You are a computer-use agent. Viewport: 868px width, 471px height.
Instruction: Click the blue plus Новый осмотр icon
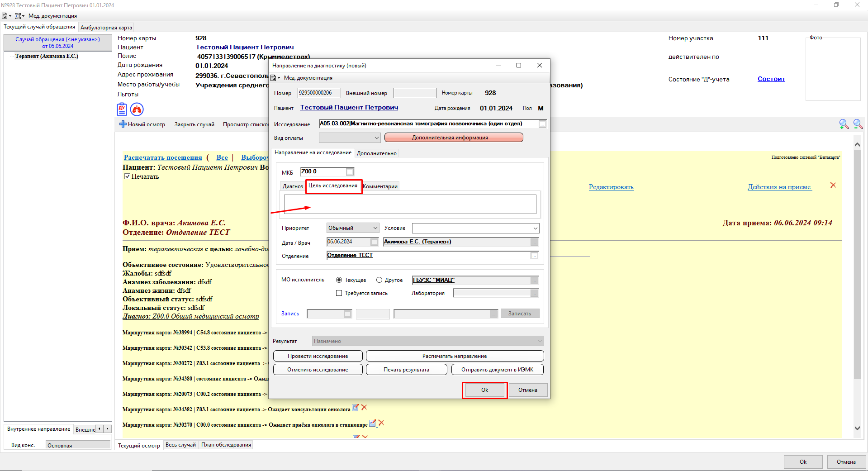(x=123, y=124)
